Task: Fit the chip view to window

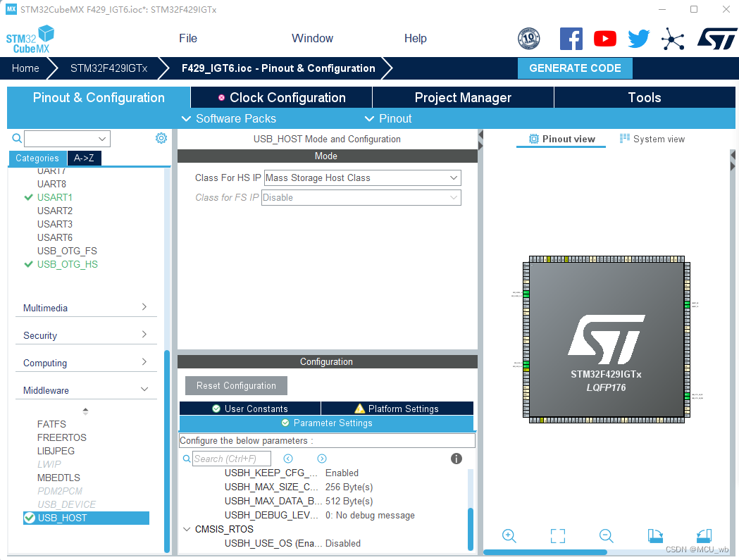Action: (x=558, y=536)
